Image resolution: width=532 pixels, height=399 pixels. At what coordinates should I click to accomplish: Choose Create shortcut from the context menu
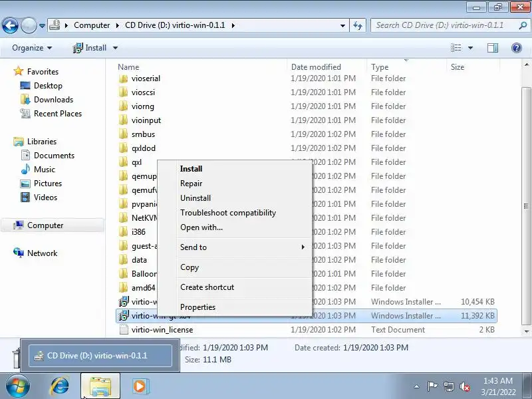[235, 287]
